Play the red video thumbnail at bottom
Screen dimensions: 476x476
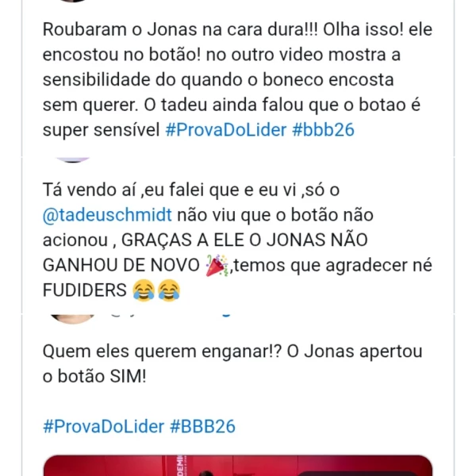238,465
